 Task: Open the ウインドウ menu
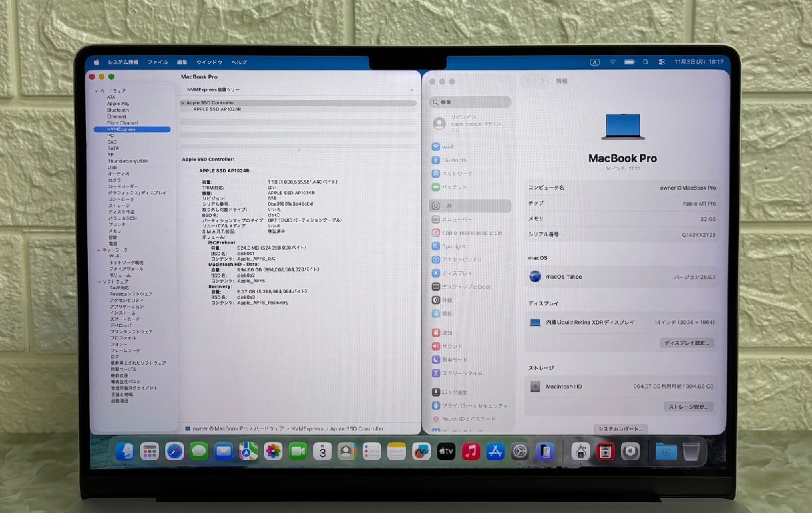click(x=209, y=62)
